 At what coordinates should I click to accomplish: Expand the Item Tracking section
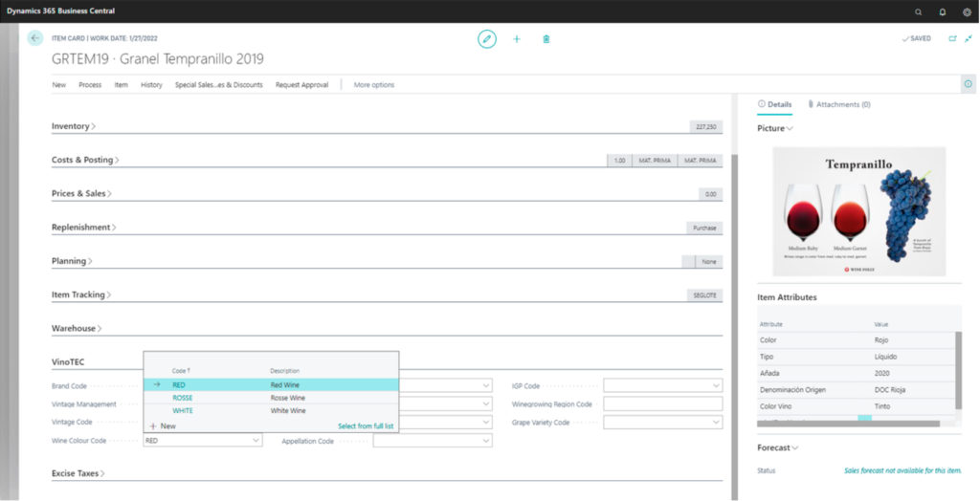point(81,294)
